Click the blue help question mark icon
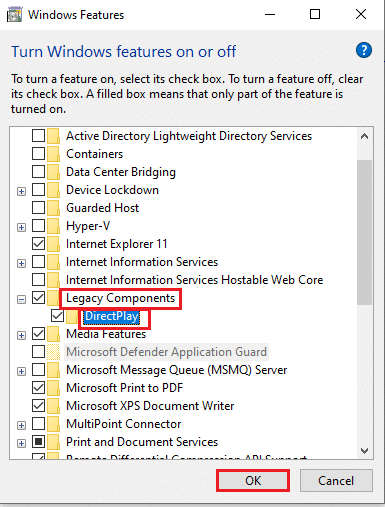The height and width of the screenshot is (507, 385). [364, 51]
